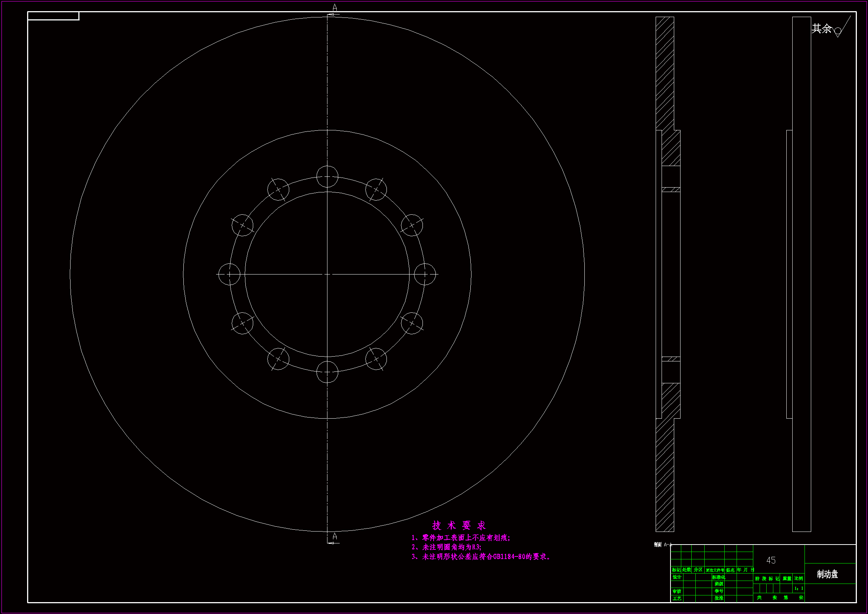Click the bottom section arrow marker A

point(335,536)
